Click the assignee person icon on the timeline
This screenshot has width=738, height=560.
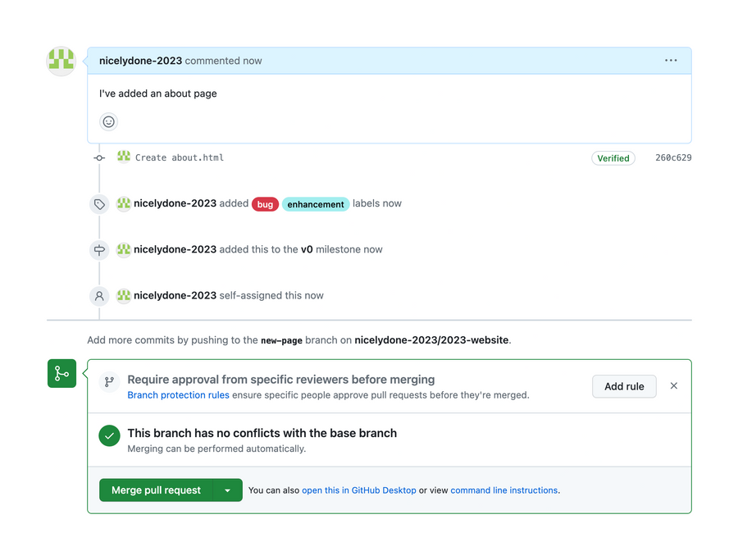coord(99,295)
